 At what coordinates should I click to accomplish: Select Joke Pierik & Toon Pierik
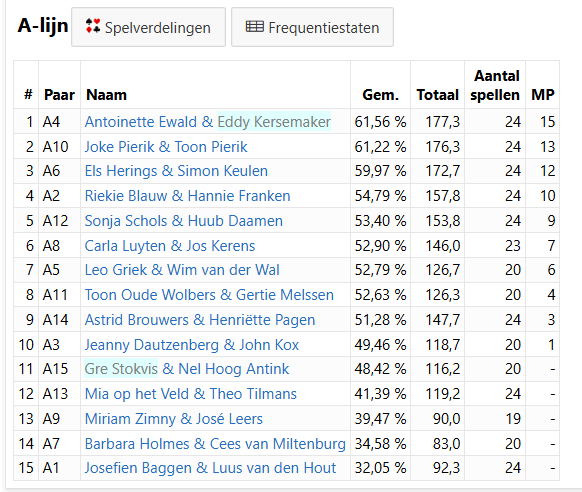pos(166,147)
